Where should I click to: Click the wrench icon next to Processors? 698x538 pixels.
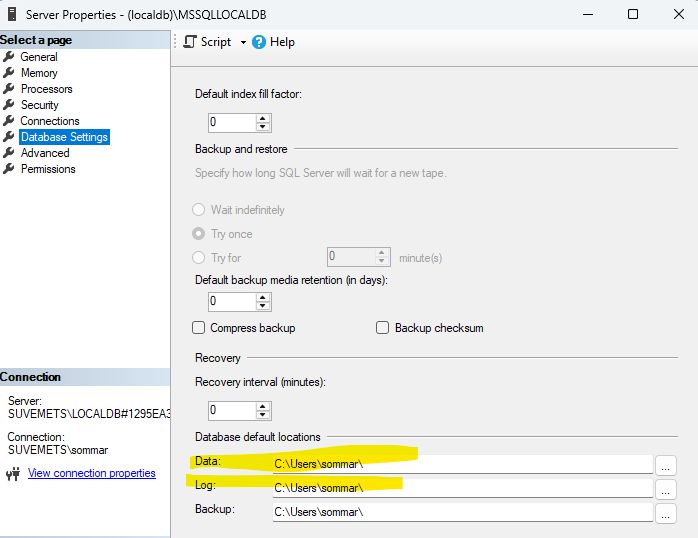point(8,89)
